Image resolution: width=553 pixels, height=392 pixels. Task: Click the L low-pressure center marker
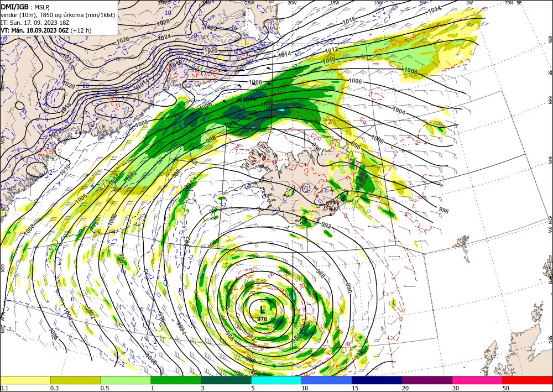262,310
